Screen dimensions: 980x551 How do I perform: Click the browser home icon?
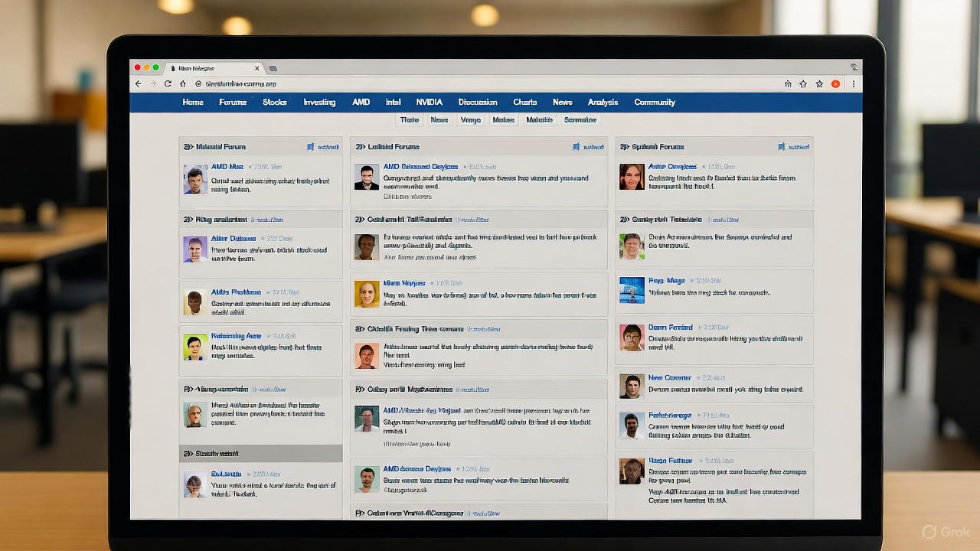pos(183,83)
